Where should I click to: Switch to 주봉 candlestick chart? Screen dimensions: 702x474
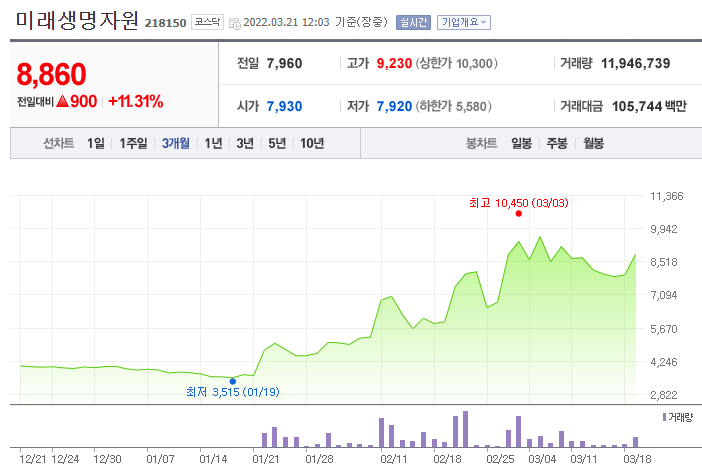click(557, 143)
